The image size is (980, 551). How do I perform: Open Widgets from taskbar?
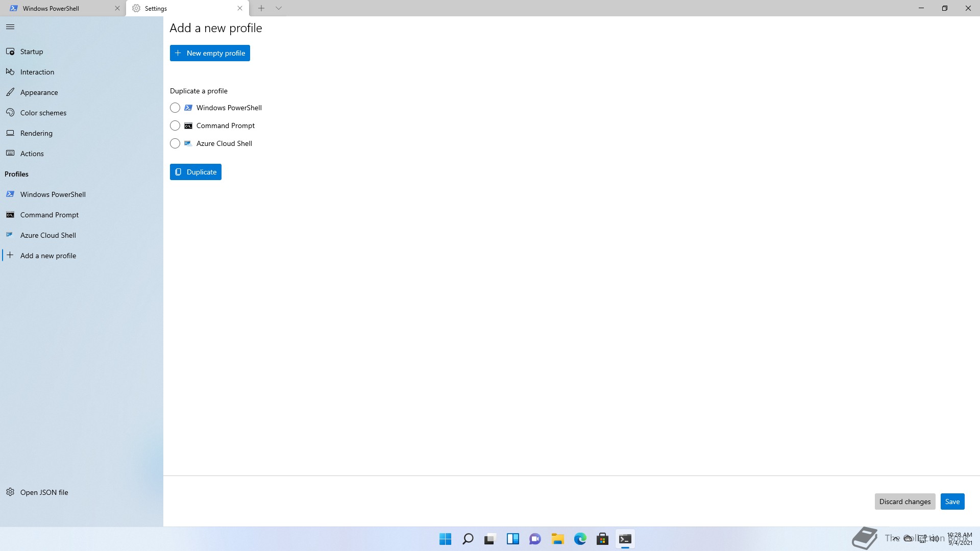[x=512, y=539]
